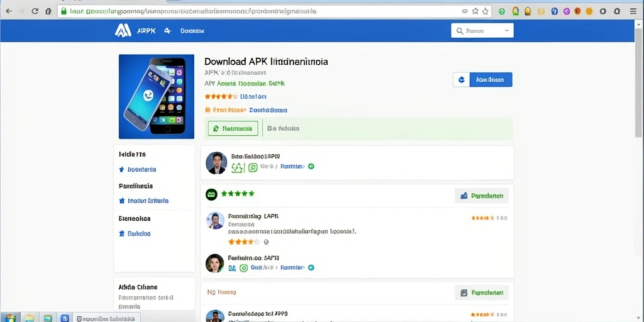This screenshot has height=322, width=644.
Task: Open the third star-marked link in left sidebar
Action: click(135, 233)
